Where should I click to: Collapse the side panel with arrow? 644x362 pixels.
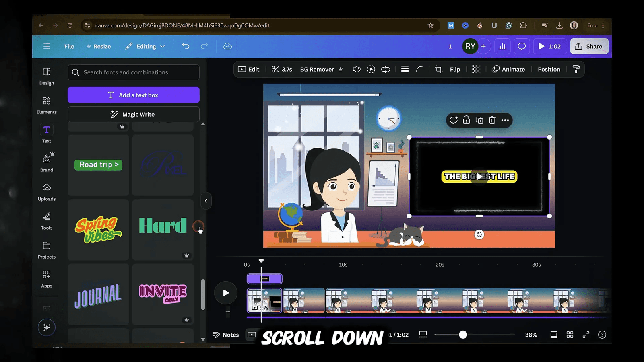[x=206, y=201]
